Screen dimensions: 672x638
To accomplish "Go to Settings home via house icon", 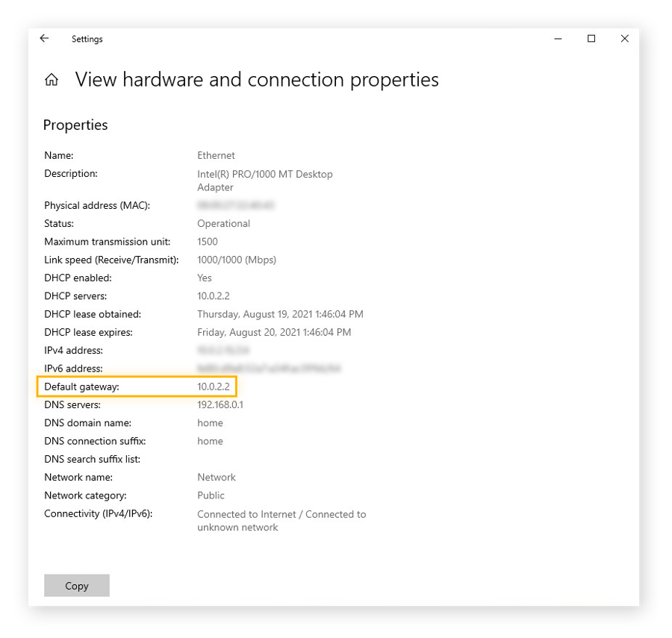I will [52, 80].
